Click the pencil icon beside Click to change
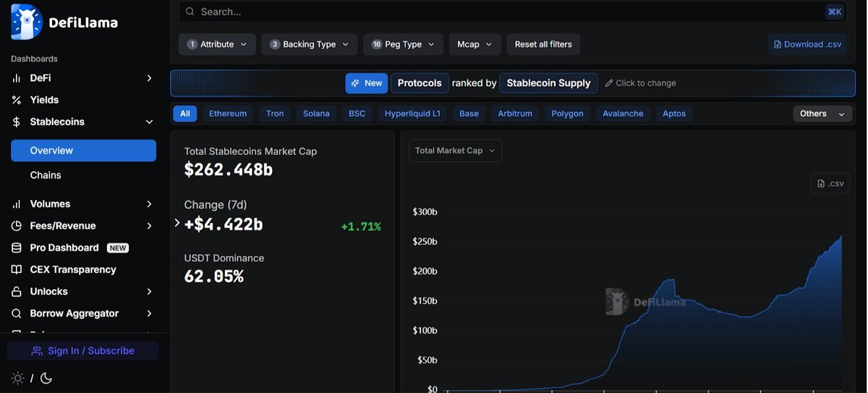Viewport: 868px width, 393px height. pyautogui.click(x=609, y=83)
